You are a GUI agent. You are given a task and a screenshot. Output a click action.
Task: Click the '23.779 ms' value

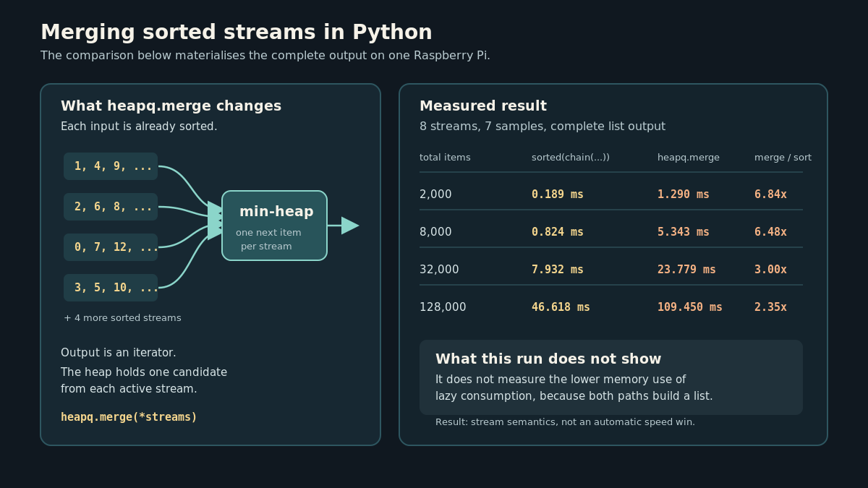[x=686, y=270]
